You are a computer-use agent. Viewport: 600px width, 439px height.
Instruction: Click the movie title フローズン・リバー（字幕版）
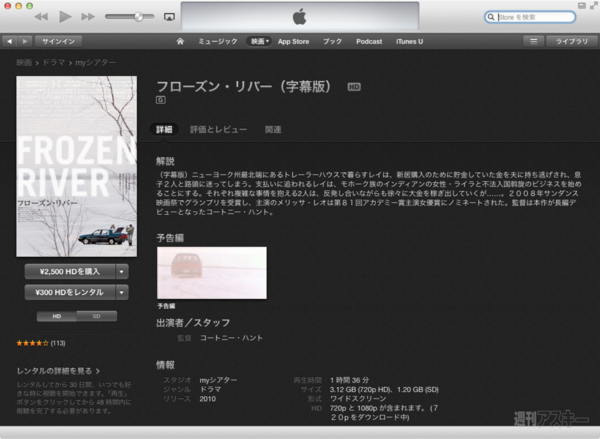click(x=244, y=86)
